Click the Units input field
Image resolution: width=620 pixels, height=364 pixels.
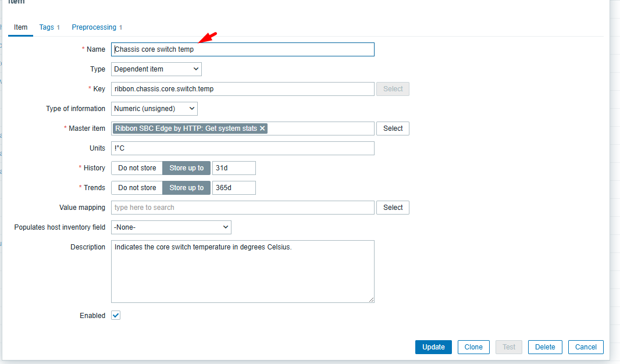(243, 148)
